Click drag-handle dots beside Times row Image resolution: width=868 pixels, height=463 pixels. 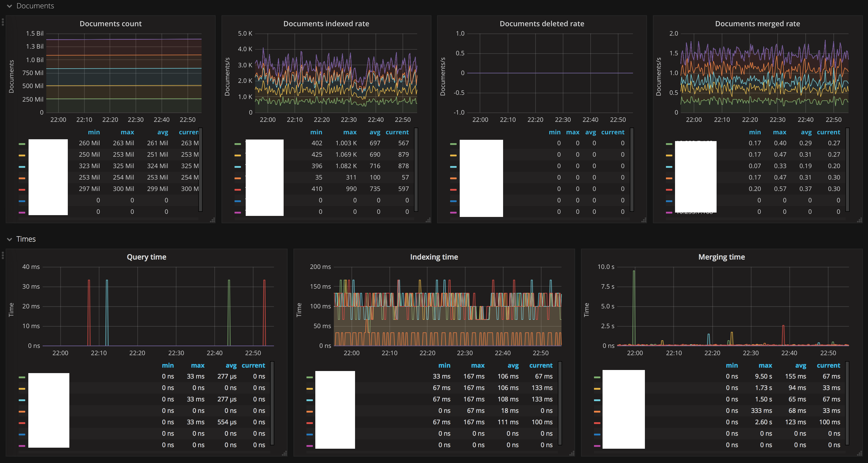(3, 255)
